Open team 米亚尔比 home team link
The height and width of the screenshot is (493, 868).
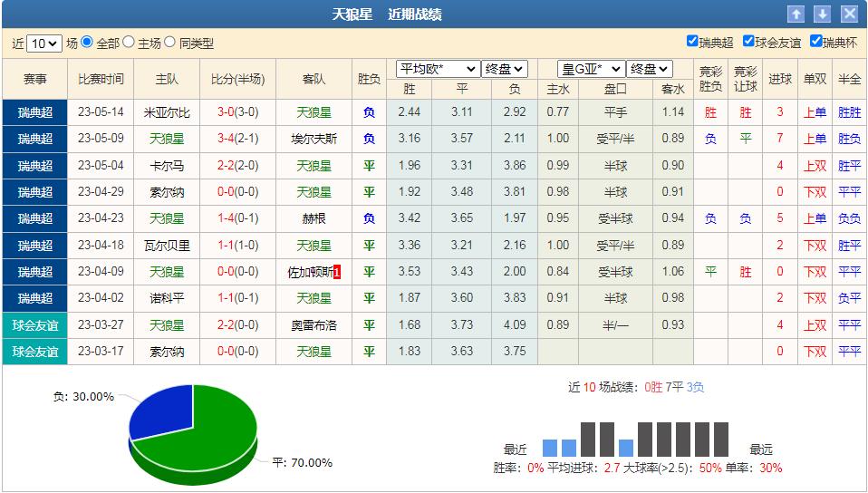click(167, 112)
